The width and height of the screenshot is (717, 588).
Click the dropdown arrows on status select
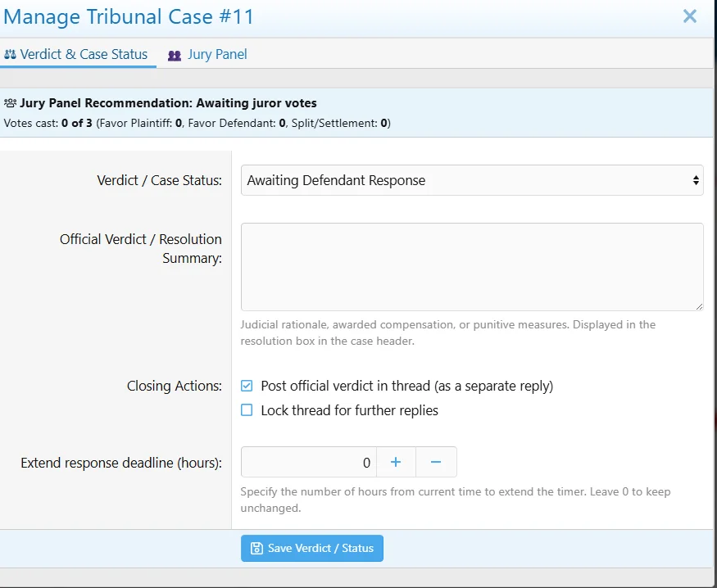coord(696,180)
